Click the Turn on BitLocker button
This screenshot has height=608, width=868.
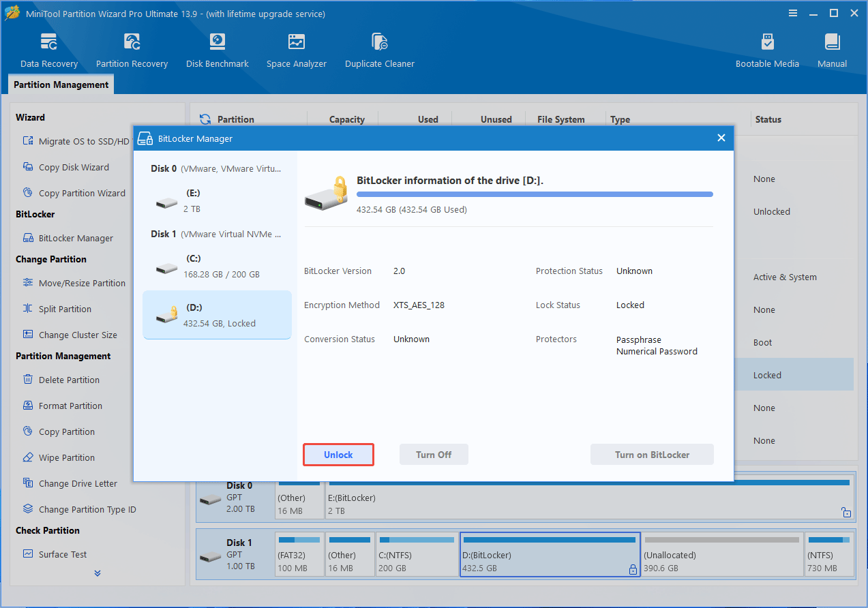tap(652, 455)
